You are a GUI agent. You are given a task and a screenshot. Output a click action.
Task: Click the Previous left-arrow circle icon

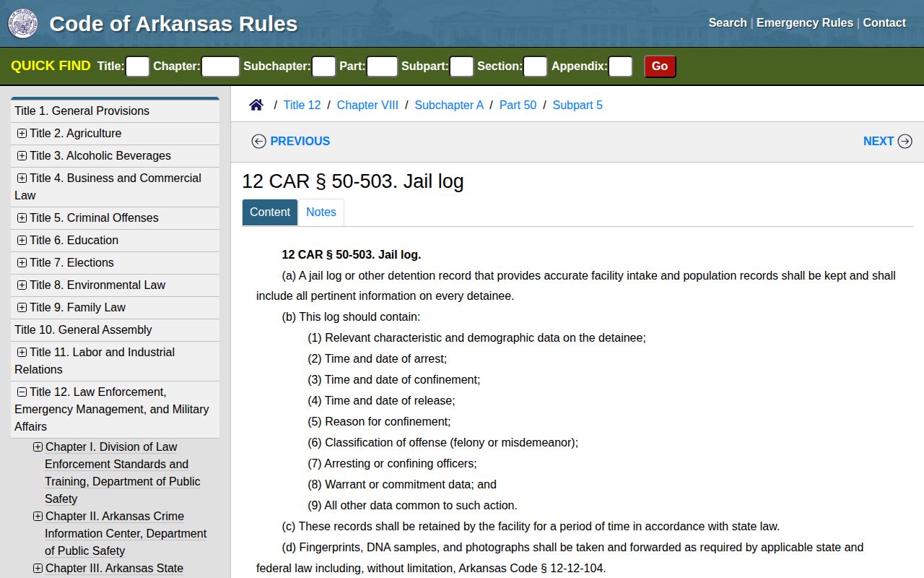point(258,141)
